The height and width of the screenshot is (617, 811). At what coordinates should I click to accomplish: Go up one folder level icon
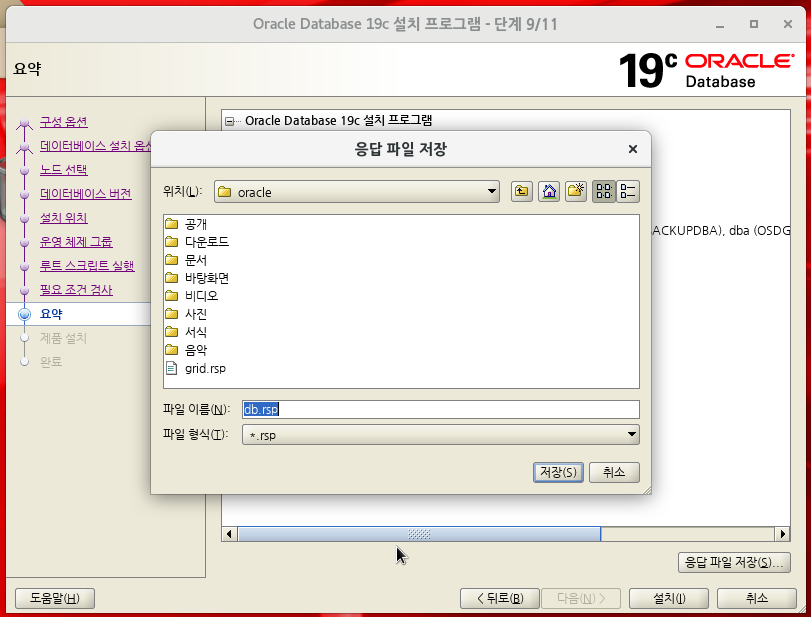coord(521,191)
